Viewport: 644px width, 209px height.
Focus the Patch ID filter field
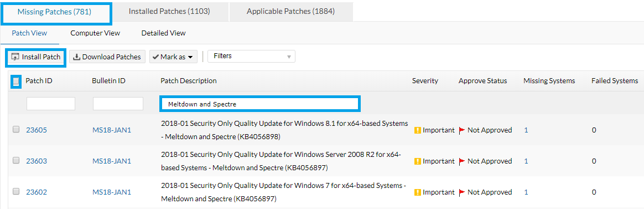(x=51, y=104)
